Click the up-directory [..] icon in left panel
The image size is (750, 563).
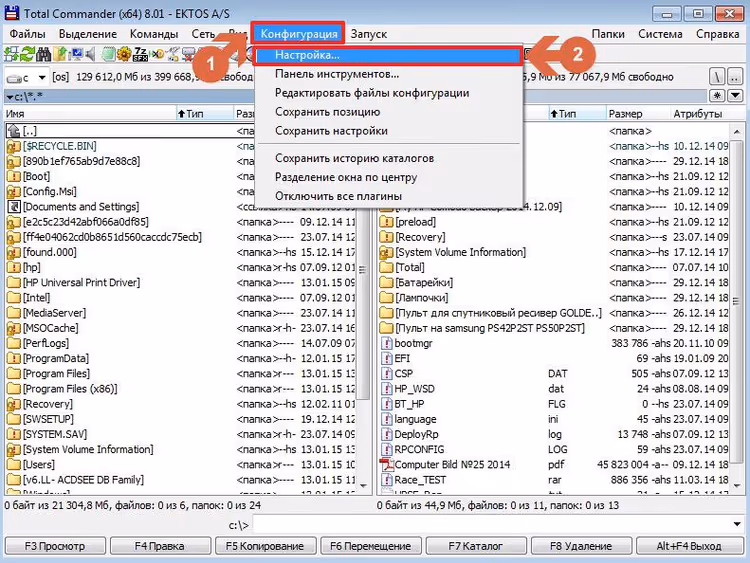14,131
